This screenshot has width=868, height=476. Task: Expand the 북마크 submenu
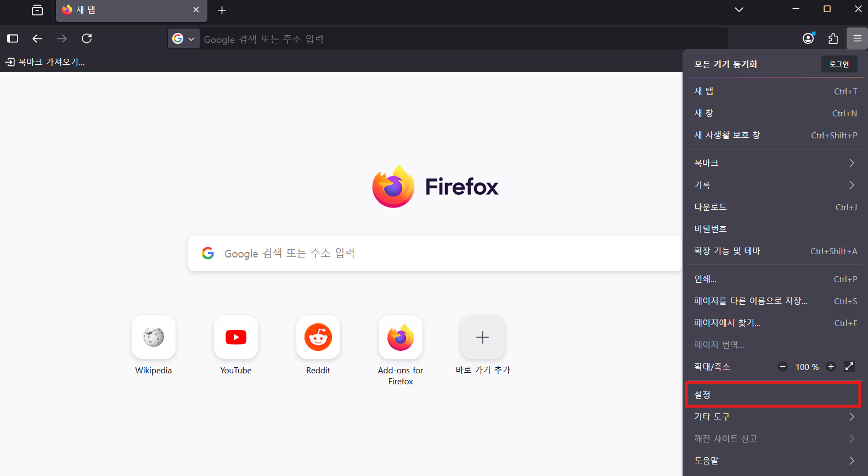coord(775,163)
